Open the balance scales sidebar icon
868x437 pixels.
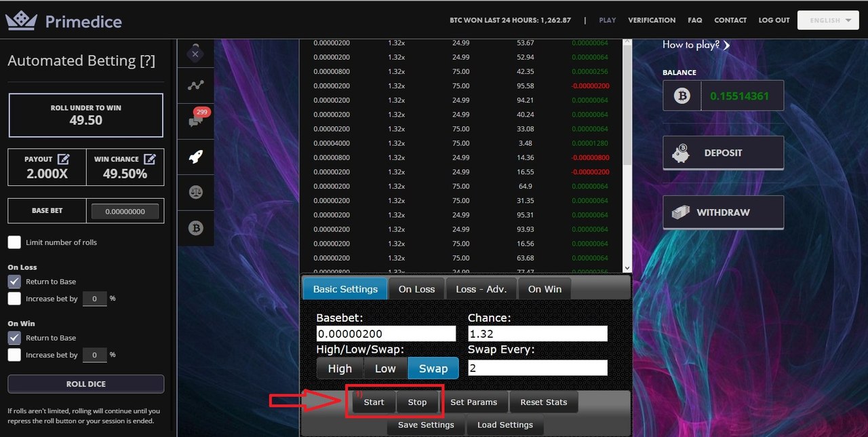195,193
